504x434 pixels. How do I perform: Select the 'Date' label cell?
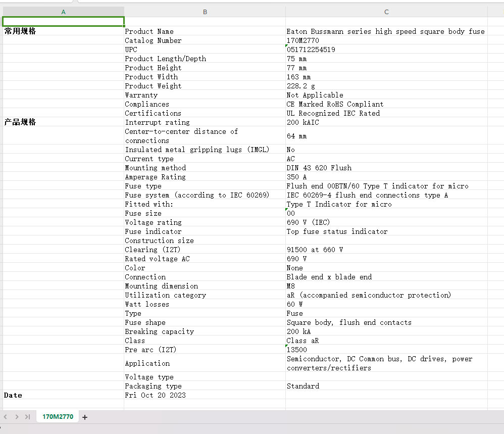[x=63, y=395]
